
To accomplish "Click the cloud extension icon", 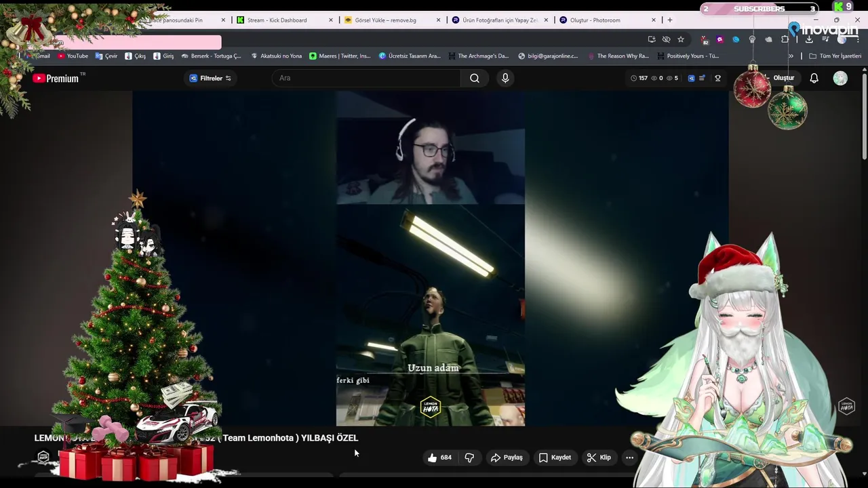I will pos(768,39).
